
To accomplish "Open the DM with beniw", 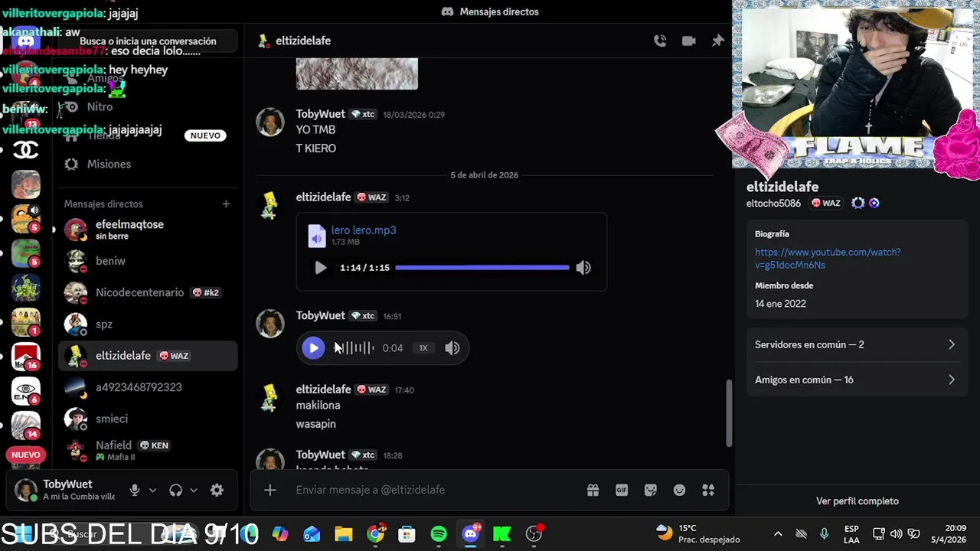I will [148, 261].
